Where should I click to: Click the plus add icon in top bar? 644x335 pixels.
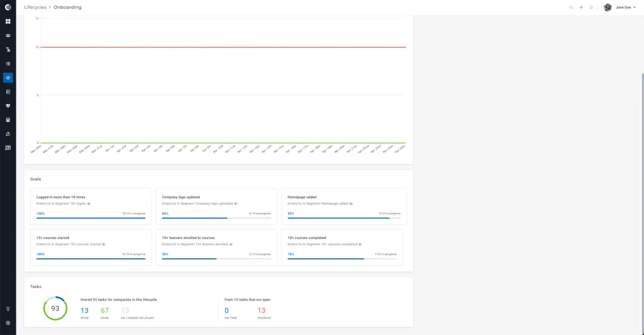pos(581,8)
